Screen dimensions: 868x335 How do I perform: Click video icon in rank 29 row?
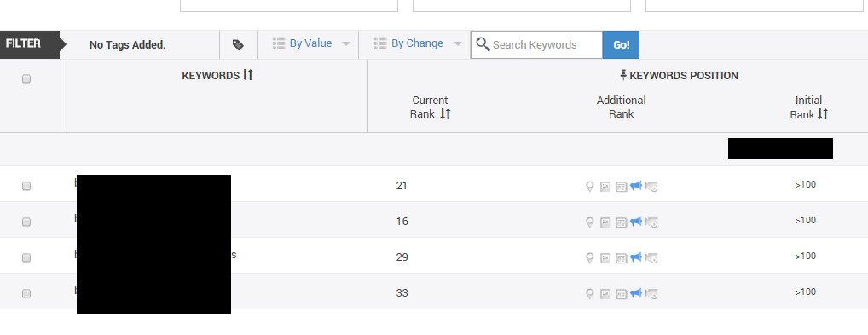(651, 258)
